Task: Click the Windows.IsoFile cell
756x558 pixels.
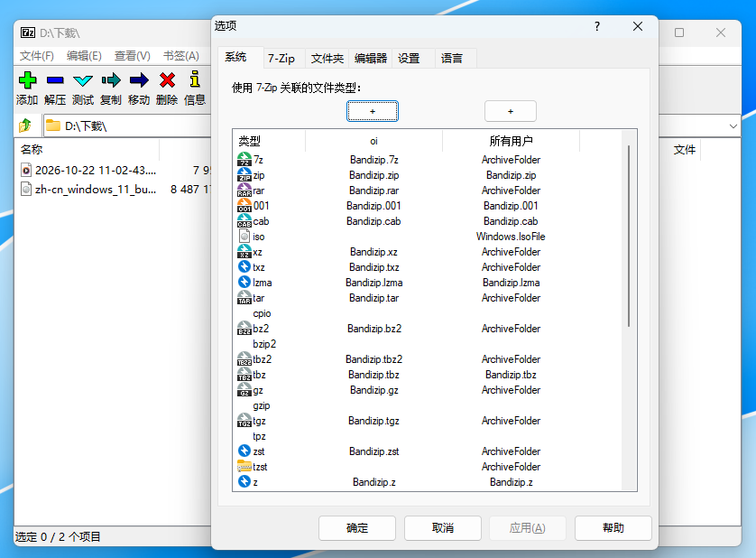Action: click(511, 237)
